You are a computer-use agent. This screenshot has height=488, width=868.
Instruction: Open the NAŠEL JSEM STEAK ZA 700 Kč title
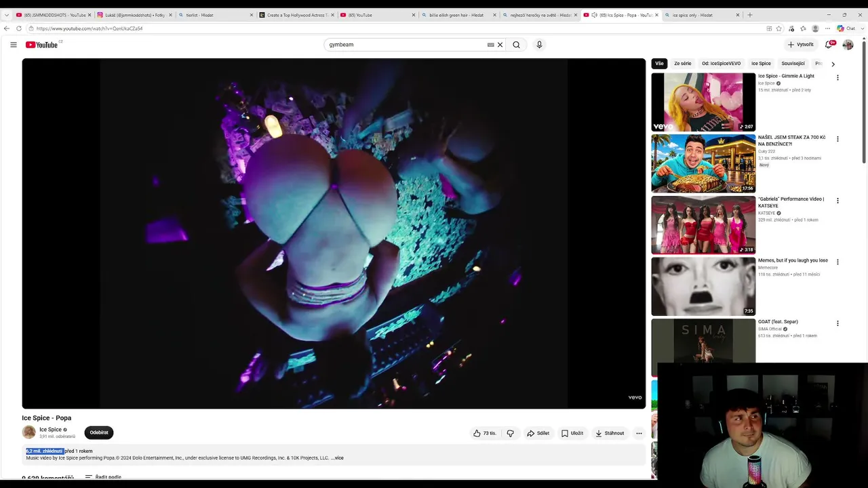click(791, 140)
